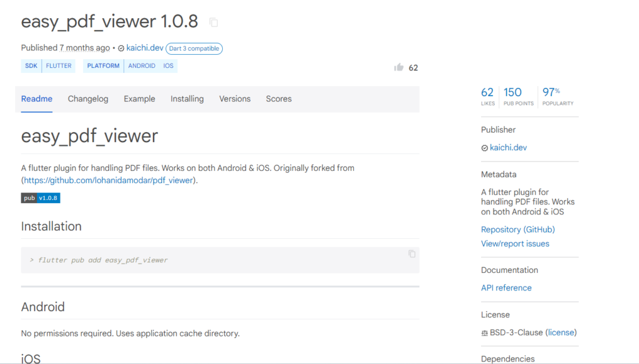Open the BSD-3-Clause license link
The width and height of the screenshot is (639, 364).
[561, 333]
